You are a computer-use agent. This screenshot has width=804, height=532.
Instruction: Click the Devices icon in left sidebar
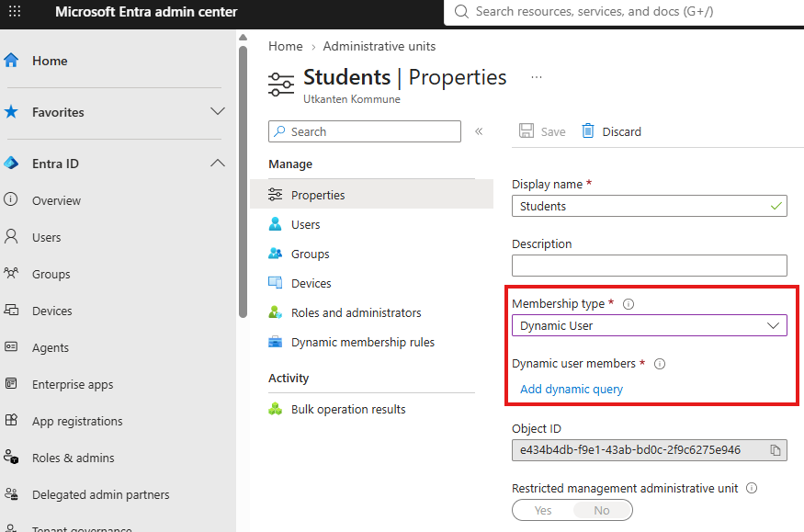pos(11,310)
